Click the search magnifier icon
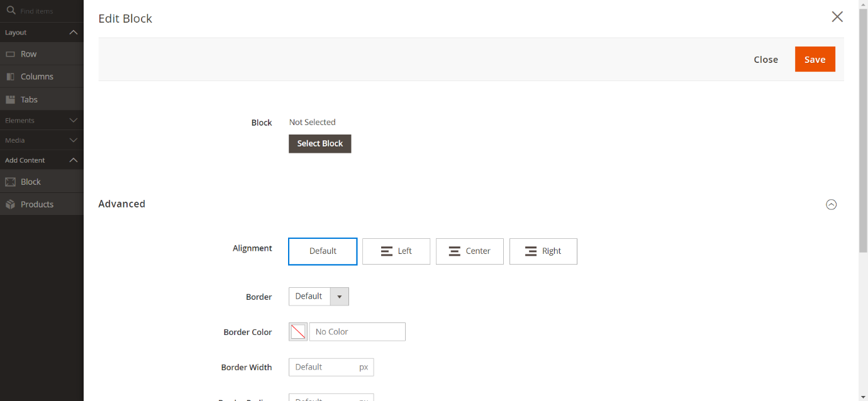Image resolution: width=868 pixels, height=401 pixels. 11,11
